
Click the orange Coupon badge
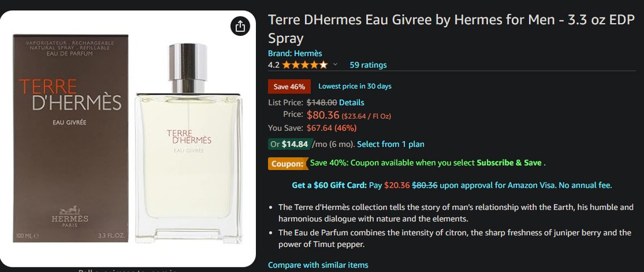tap(287, 164)
